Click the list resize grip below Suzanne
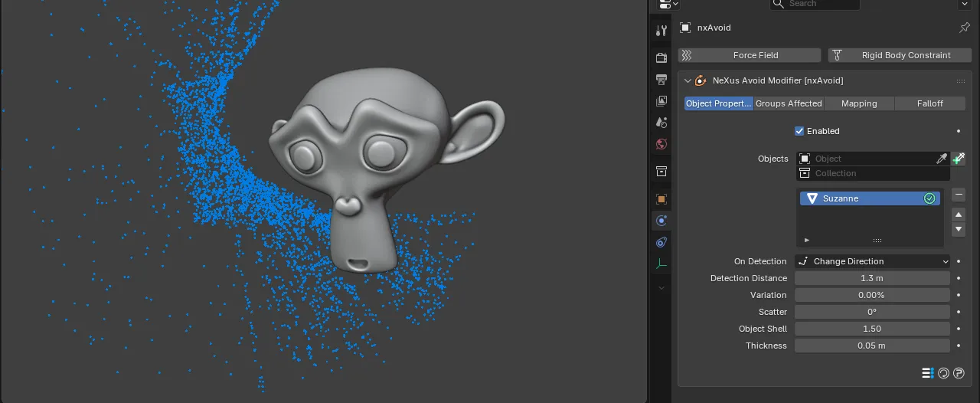 [x=877, y=240]
